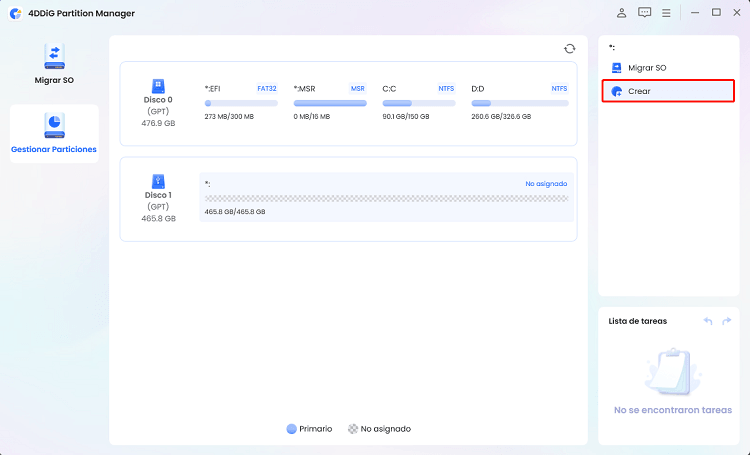Select the D:D partition usage bar

(520, 103)
